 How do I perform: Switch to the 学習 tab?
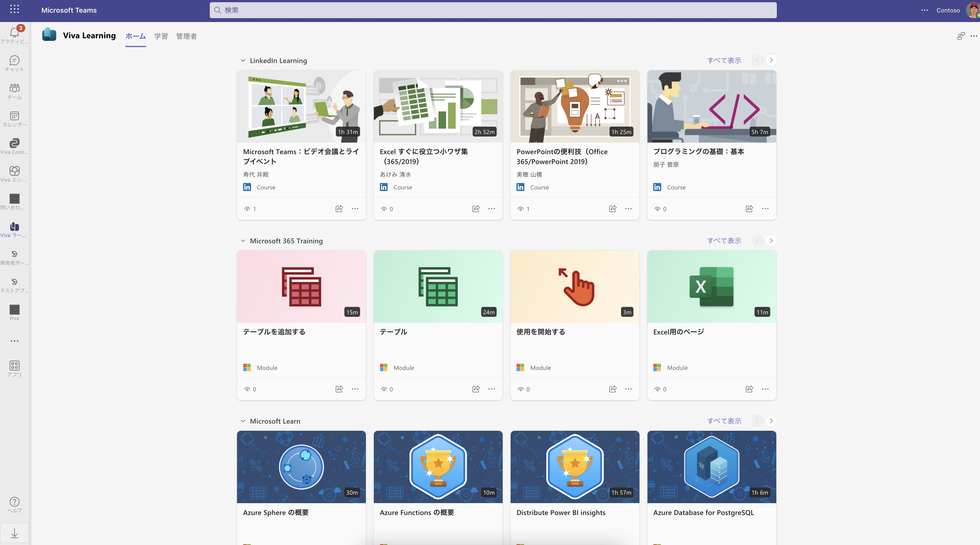161,36
